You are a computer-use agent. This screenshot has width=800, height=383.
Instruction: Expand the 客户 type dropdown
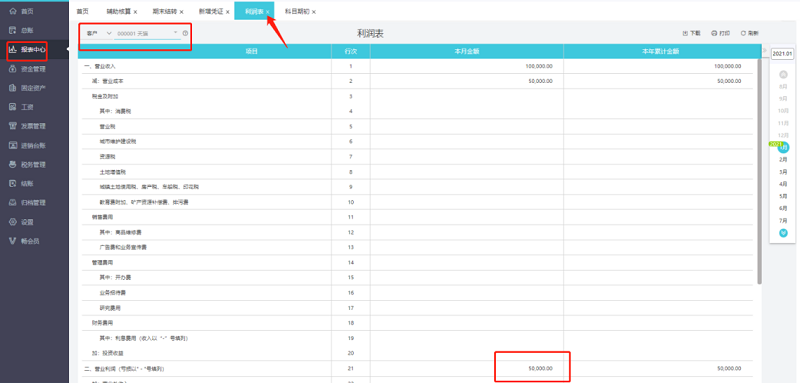click(x=98, y=33)
